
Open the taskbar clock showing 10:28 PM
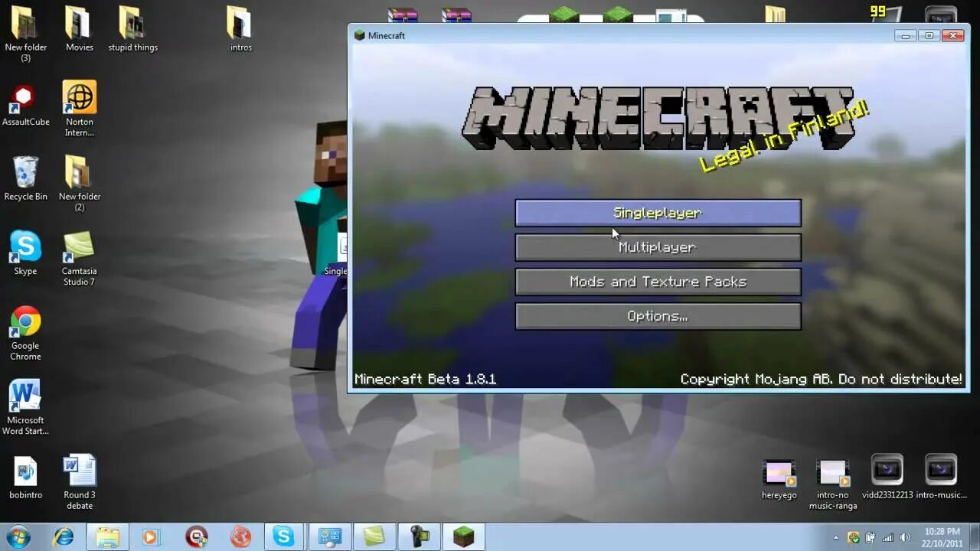pos(942,537)
